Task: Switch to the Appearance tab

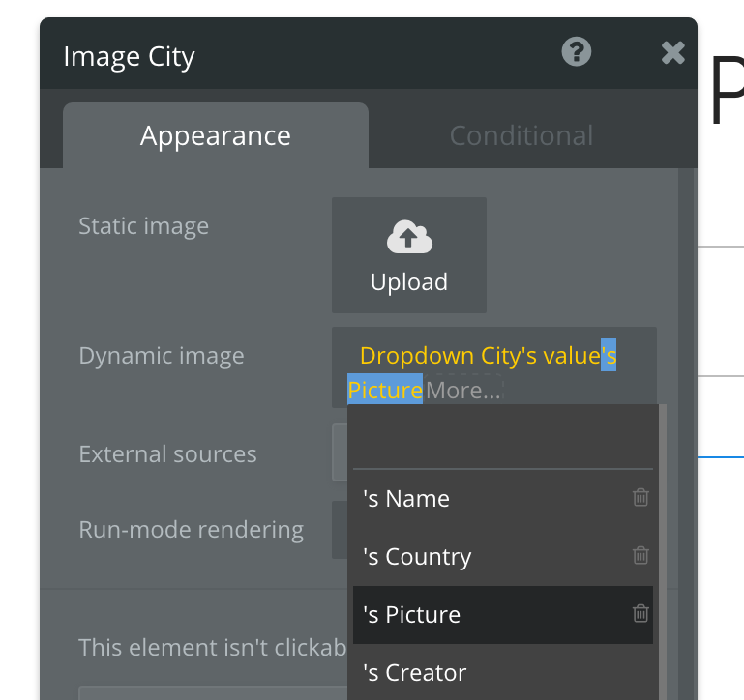Action: pos(215,136)
